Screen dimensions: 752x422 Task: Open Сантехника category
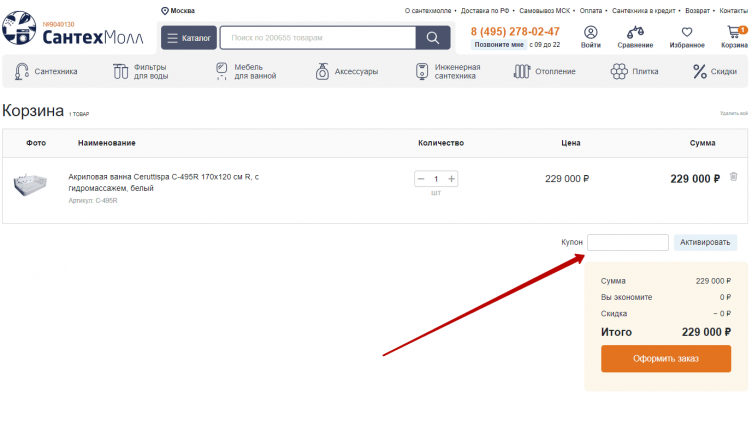(47, 72)
